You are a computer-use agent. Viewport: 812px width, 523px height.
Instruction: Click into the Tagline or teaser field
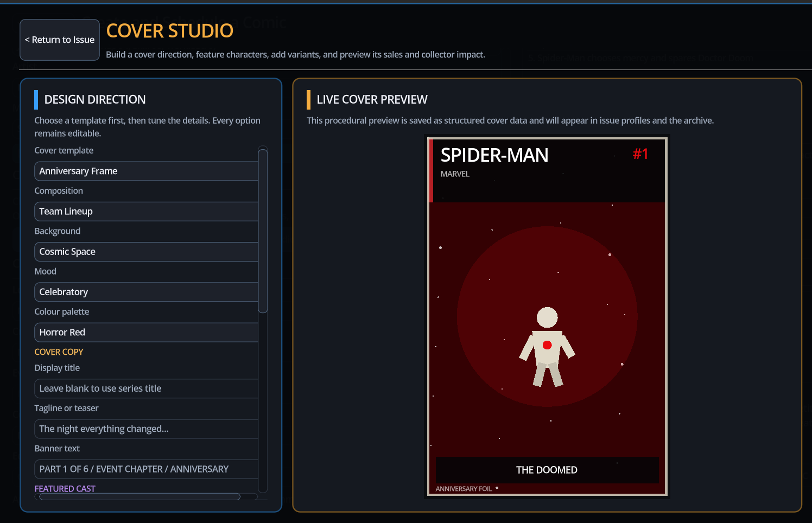(x=147, y=429)
